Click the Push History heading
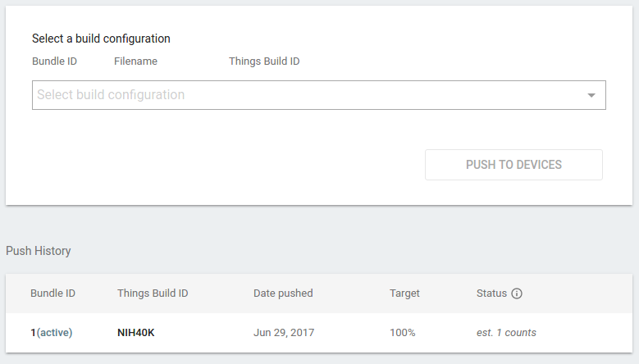 [x=39, y=251]
